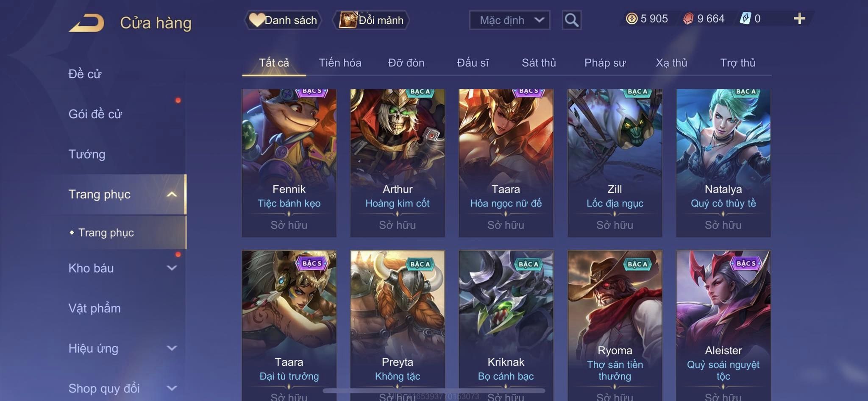The width and height of the screenshot is (868, 401).
Task: Tap the plus icon to add currency
Action: (x=799, y=19)
